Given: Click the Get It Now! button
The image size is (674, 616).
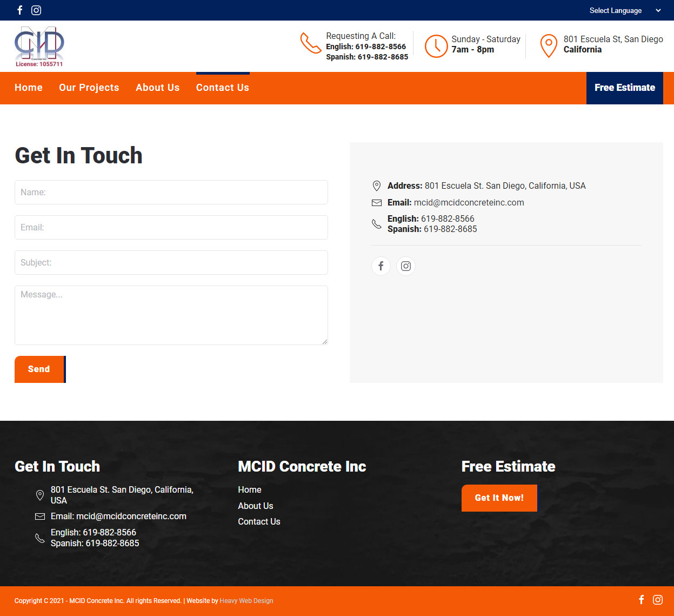Looking at the screenshot, I should coord(500,498).
